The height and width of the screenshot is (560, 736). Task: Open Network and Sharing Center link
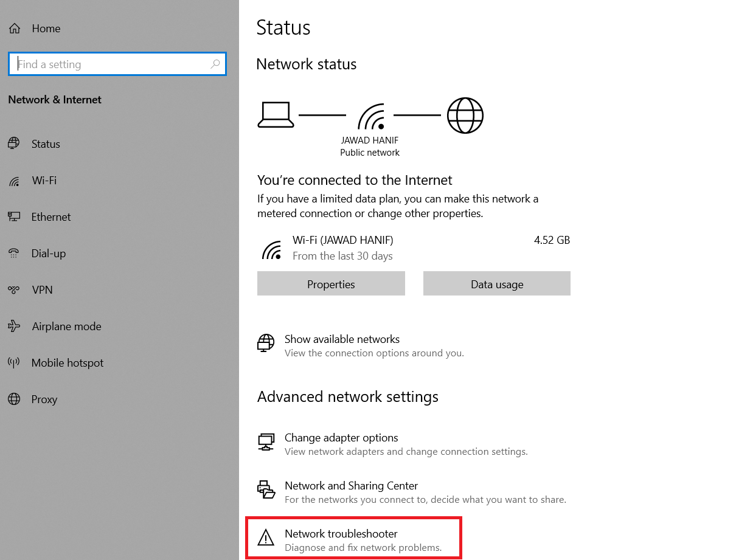click(x=351, y=486)
